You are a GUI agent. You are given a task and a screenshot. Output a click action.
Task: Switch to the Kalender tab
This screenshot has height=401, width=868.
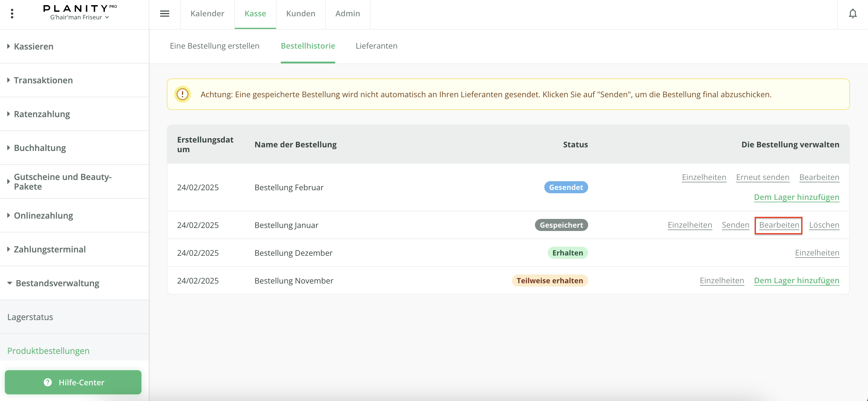pos(207,14)
